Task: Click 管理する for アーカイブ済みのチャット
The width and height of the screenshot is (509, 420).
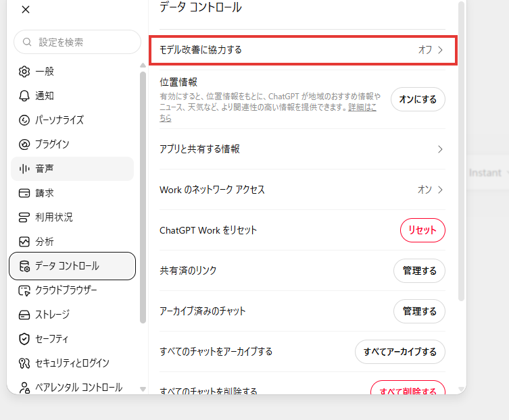Action: (x=419, y=311)
